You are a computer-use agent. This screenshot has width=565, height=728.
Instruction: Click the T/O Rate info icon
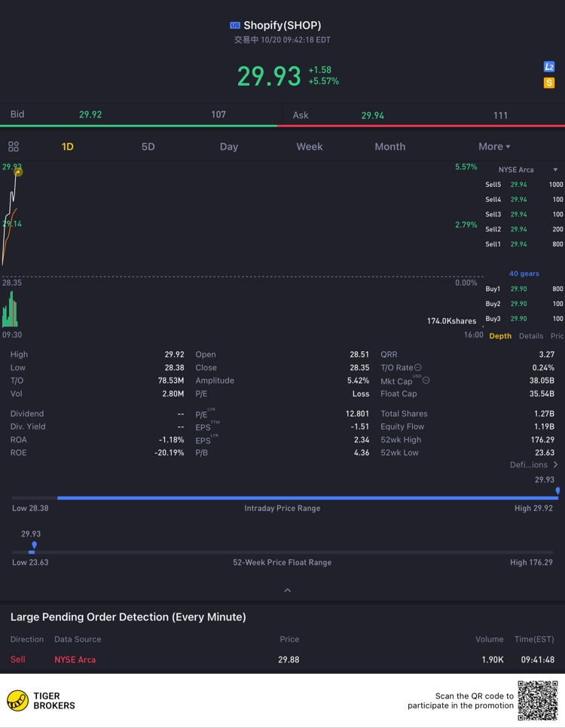[418, 367]
